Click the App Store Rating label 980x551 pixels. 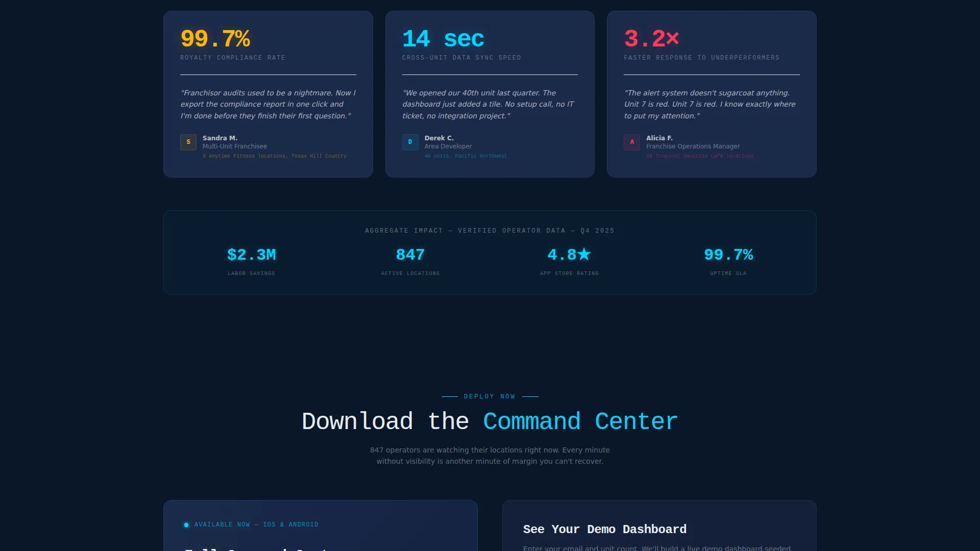[569, 273]
